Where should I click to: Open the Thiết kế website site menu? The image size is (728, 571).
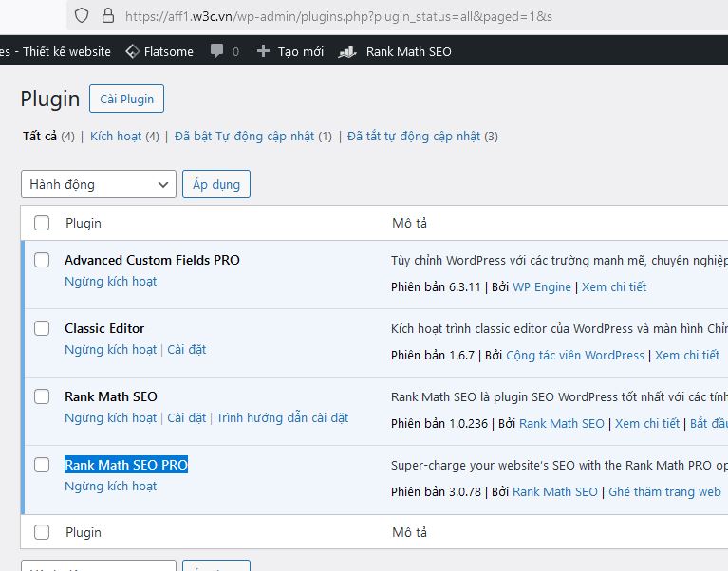pos(55,51)
